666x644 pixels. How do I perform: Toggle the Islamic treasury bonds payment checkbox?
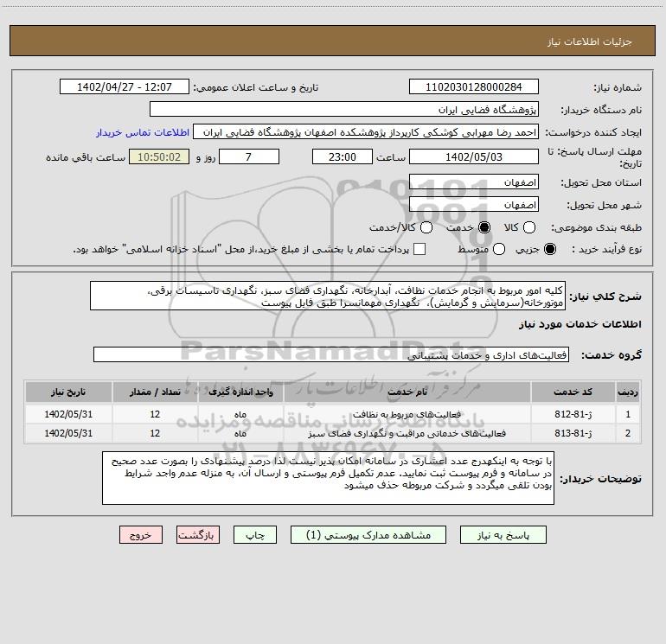(x=419, y=249)
